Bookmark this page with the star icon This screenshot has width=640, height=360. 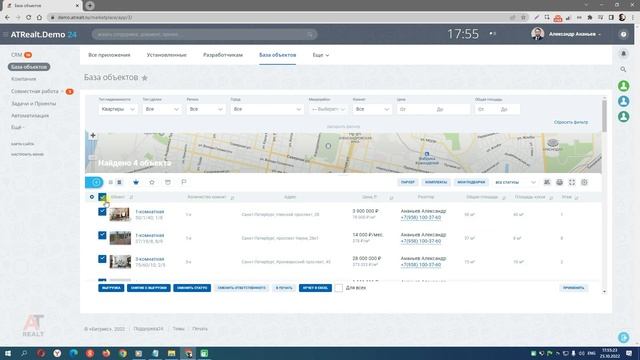tap(523, 18)
